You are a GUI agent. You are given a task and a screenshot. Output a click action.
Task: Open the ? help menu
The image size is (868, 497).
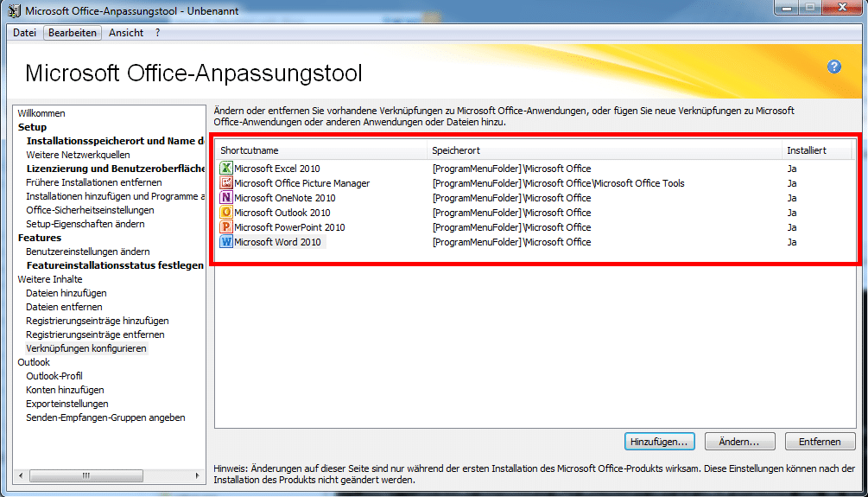[158, 33]
